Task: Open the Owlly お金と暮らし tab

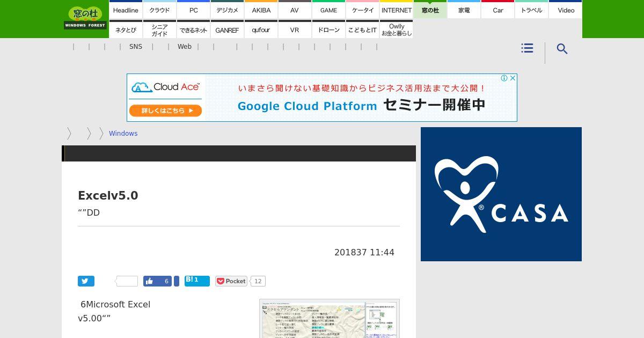Action: coord(396,30)
